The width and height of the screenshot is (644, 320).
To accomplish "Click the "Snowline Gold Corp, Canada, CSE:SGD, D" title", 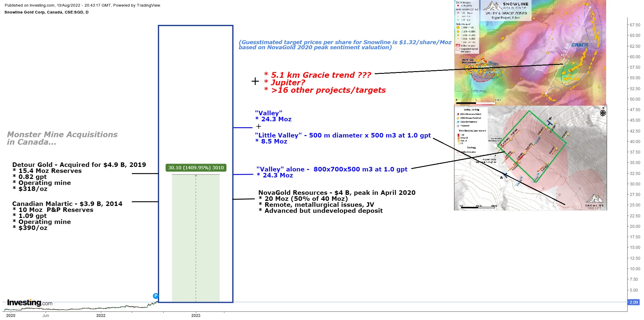I will [46, 12].
